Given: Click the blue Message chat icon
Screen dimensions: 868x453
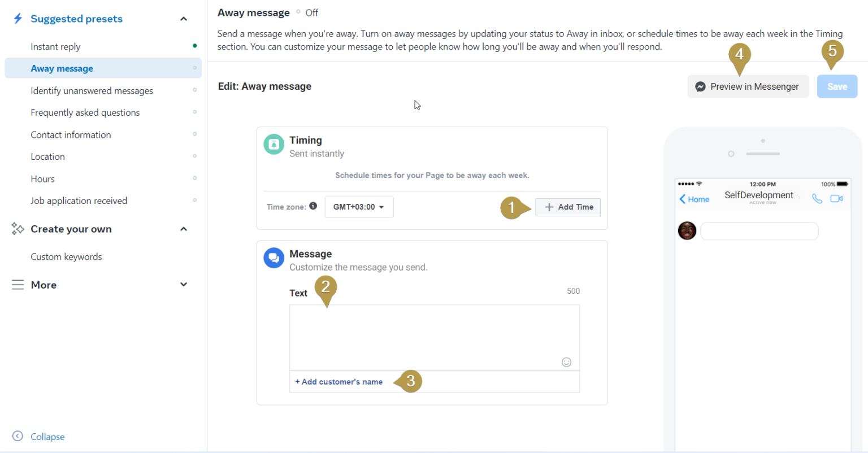Looking at the screenshot, I should pos(274,258).
